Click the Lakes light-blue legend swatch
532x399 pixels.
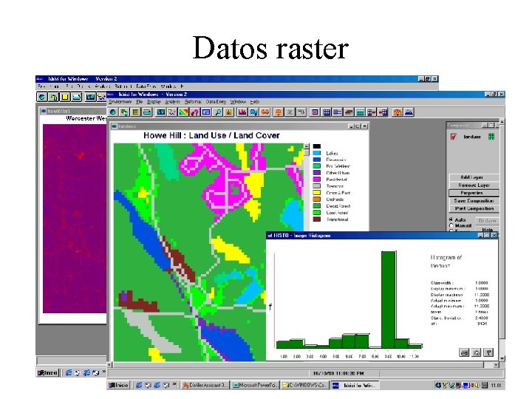click(316, 153)
